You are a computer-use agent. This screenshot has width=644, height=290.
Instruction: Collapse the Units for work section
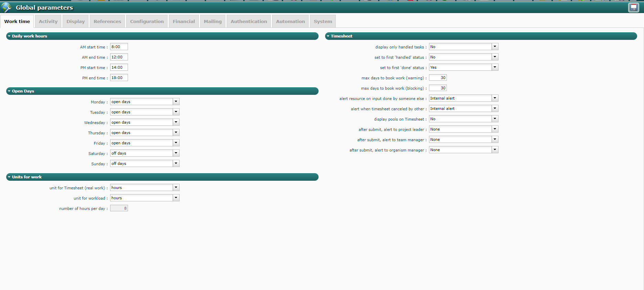tap(9, 177)
